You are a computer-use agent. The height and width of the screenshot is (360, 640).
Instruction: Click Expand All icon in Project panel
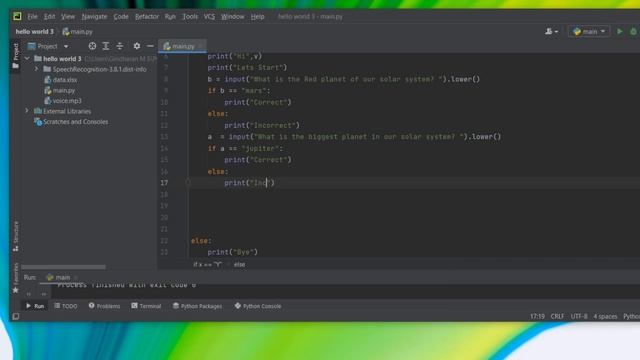(x=106, y=46)
